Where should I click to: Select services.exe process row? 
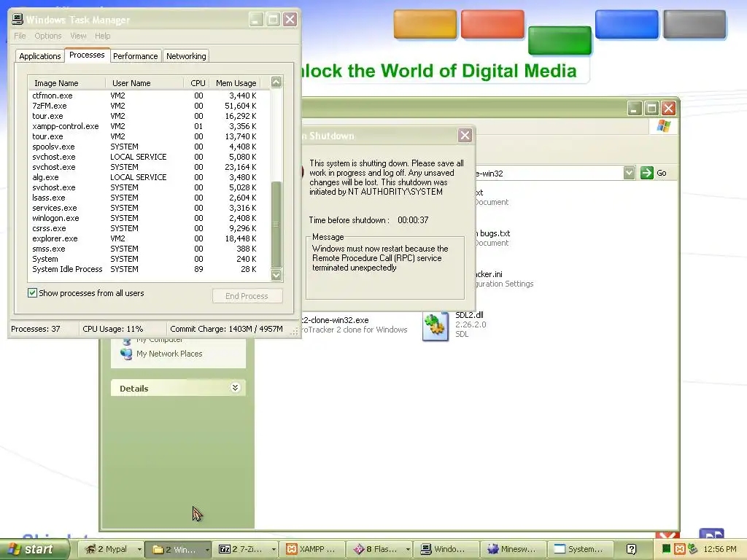(144, 208)
